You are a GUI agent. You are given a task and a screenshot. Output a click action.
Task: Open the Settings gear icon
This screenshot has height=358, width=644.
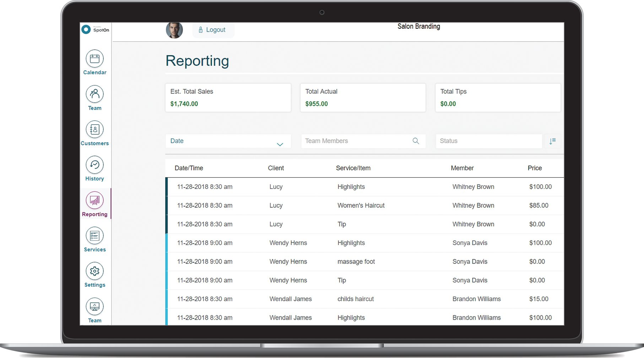pyautogui.click(x=94, y=271)
